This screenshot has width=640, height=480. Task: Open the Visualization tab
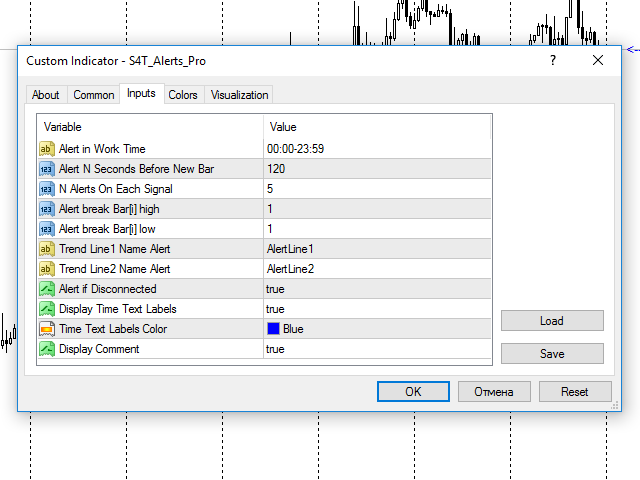coord(240,95)
